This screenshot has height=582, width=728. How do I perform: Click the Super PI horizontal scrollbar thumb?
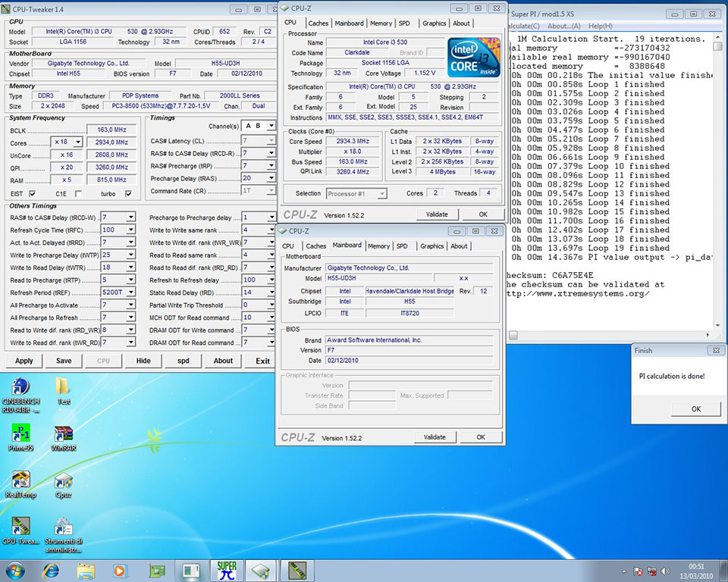(513, 335)
